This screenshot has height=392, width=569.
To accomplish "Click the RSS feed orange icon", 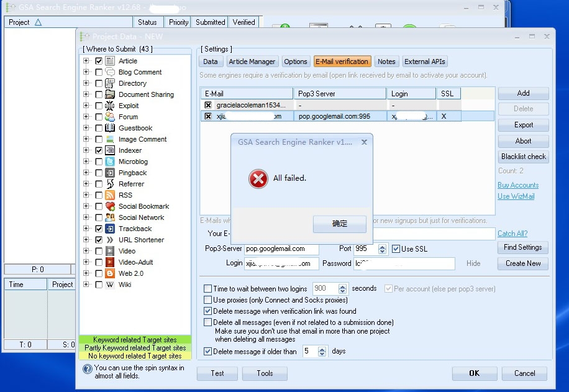I will (110, 195).
